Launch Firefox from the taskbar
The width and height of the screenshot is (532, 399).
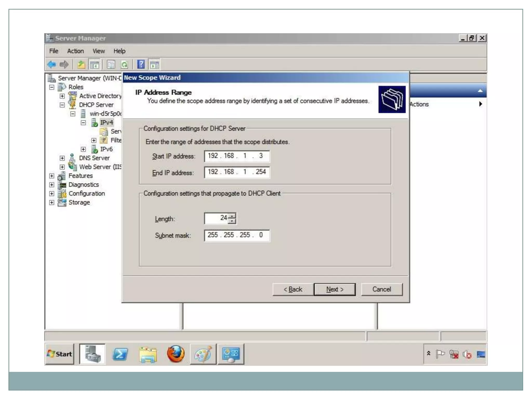(176, 354)
